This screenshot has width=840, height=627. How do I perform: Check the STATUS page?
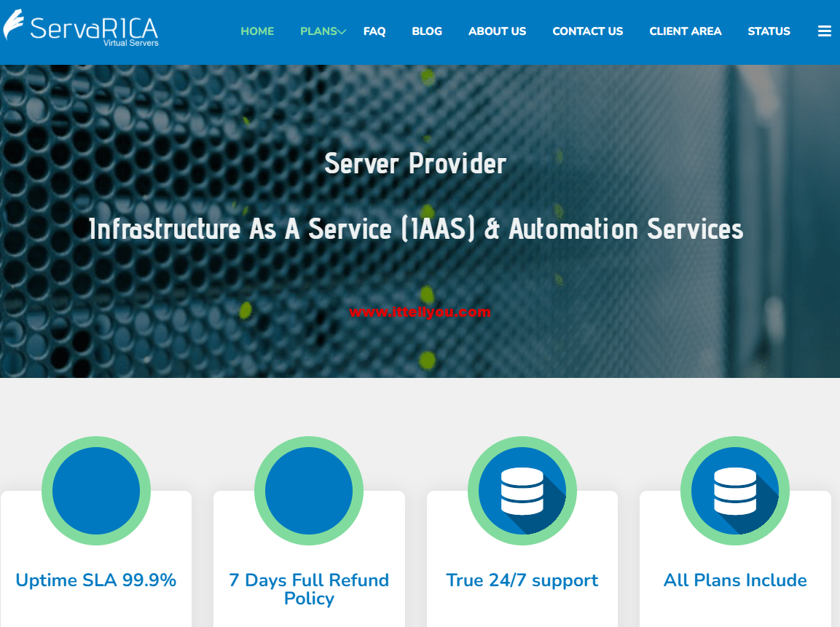[769, 31]
